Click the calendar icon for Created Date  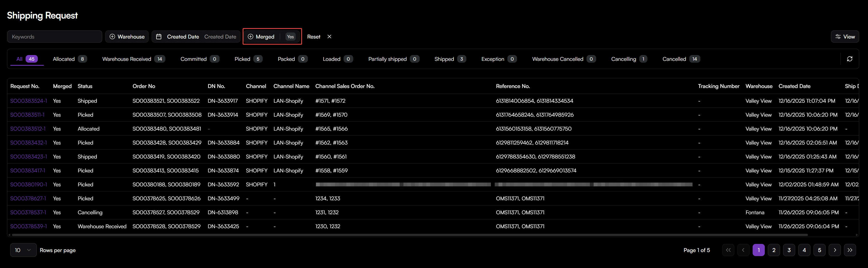(x=159, y=37)
